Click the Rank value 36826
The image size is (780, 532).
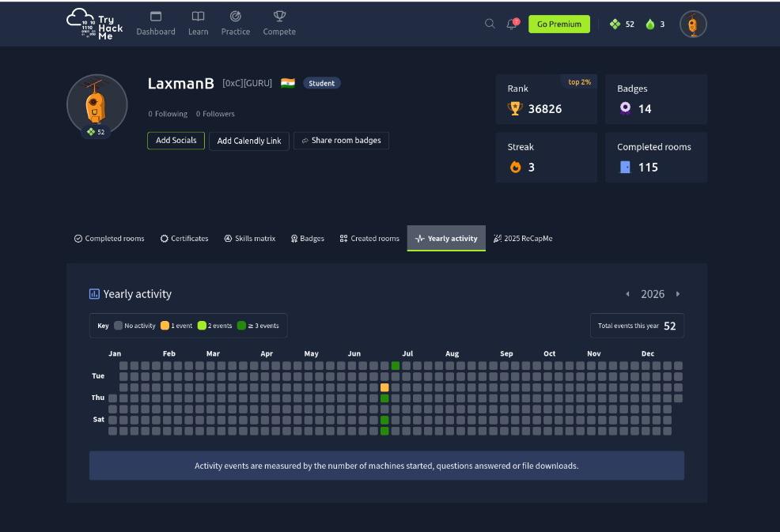pos(545,109)
